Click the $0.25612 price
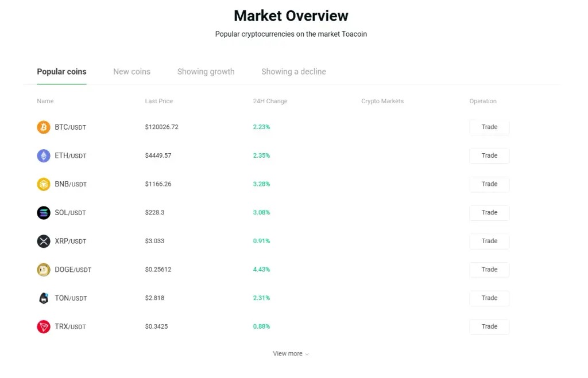 coord(158,270)
